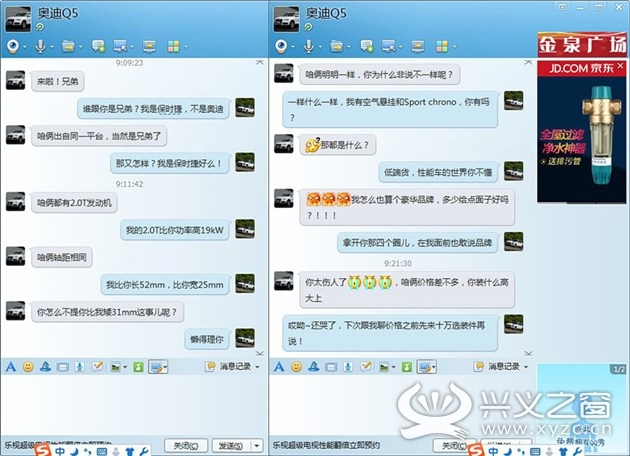Open handwriting input tool in left window
This screenshot has width=630, height=456.
point(98,366)
